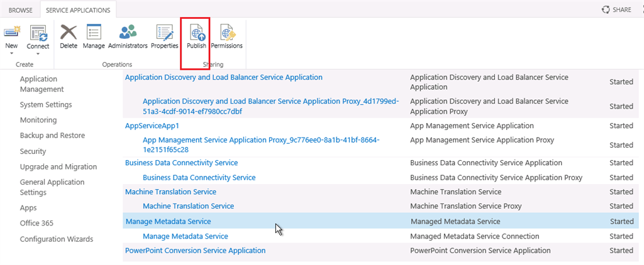The height and width of the screenshot is (265, 644).
Task: Click the New service application icon
Action: tap(12, 33)
